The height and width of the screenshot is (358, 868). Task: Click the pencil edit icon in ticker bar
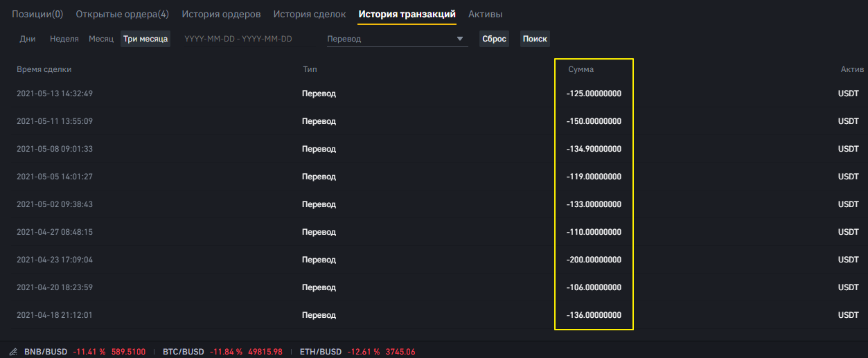pos(13,352)
